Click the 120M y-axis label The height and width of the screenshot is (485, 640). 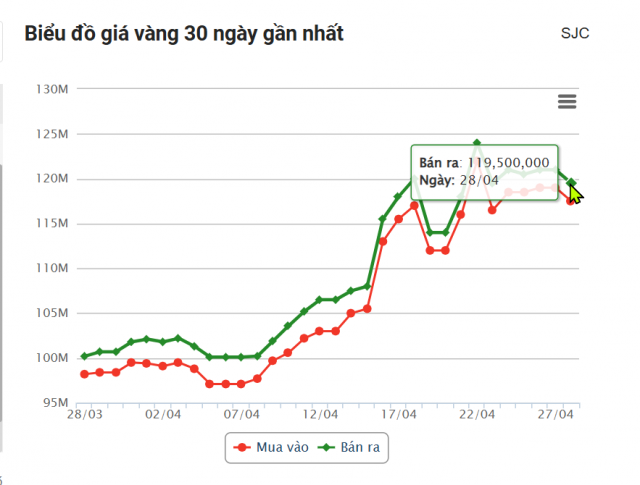coord(52,178)
